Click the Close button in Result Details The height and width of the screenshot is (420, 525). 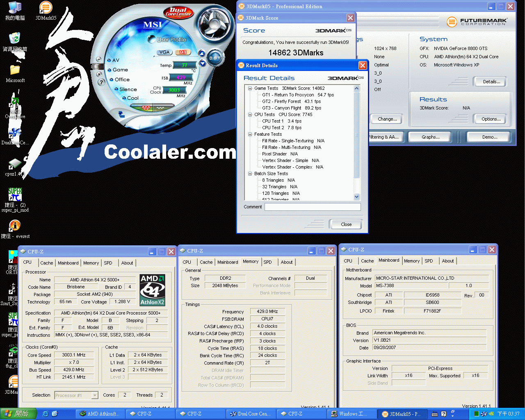coord(346,224)
